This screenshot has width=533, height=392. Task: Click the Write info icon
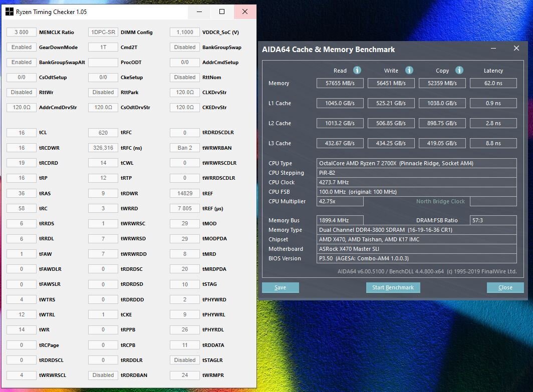[409, 71]
